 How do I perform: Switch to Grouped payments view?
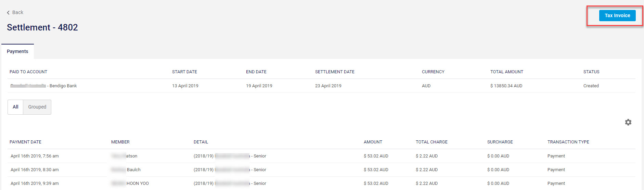point(37,107)
